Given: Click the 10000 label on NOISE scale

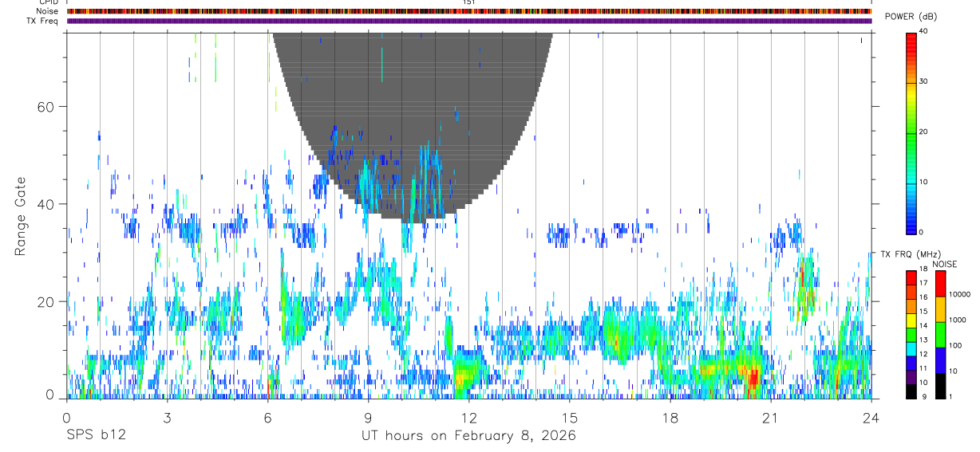Looking at the screenshot, I should [959, 294].
